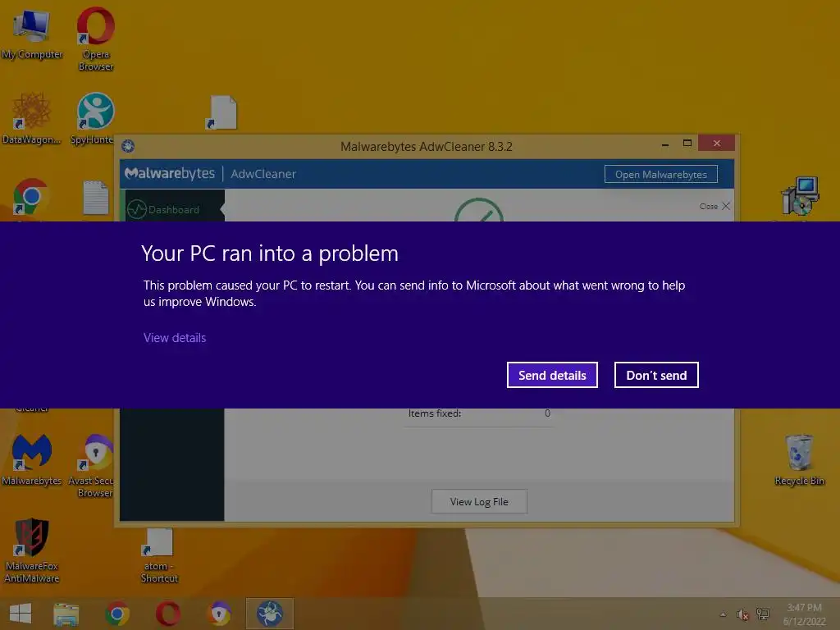Viewport: 840px width, 630px height.
Task: Maximize the AdwCleaner window
Action: [x=687, y=143]
